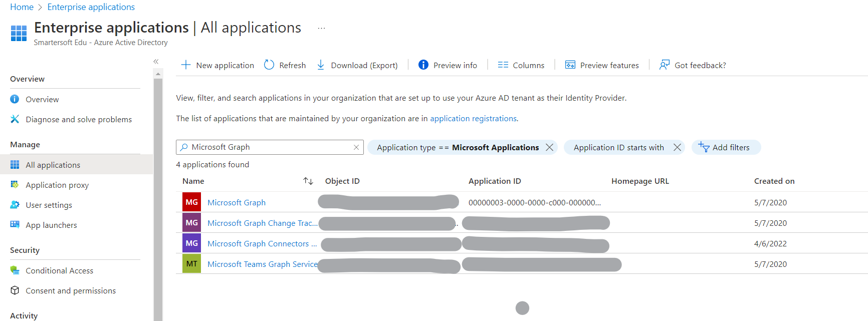Remove the Application type filter

pos(550,147)
